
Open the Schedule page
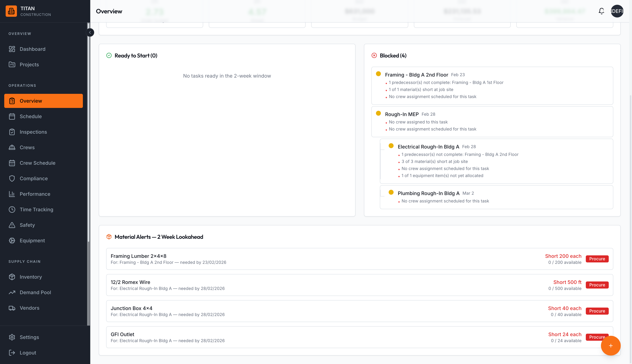44,117
